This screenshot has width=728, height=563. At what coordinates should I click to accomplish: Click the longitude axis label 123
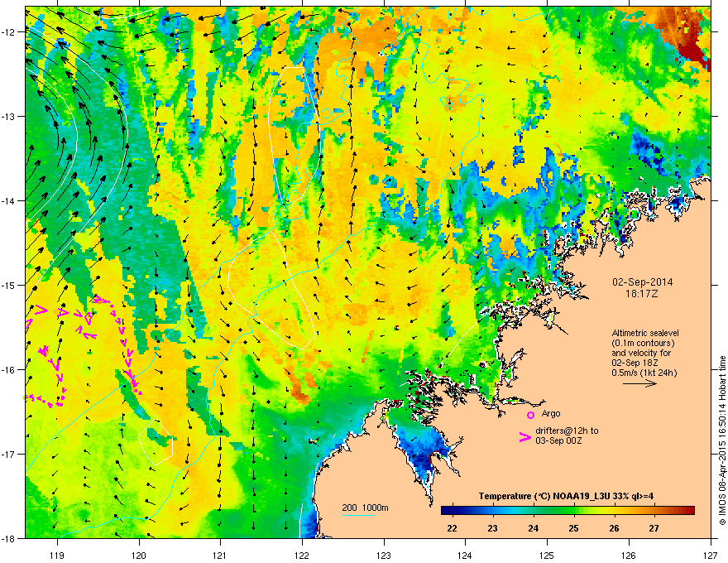(x=384, y=555)
